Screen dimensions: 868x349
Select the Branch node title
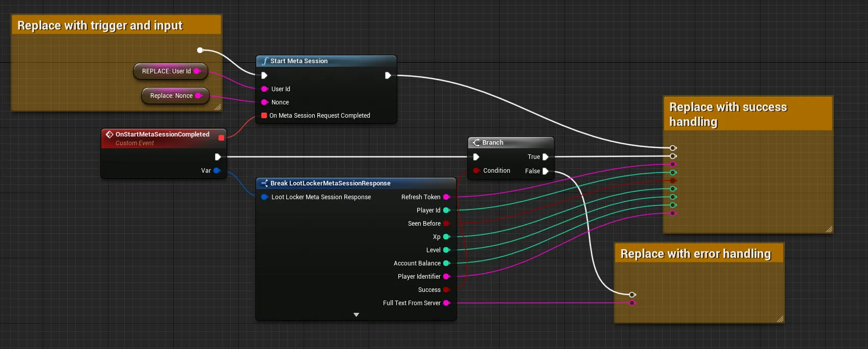coord(493,143)
